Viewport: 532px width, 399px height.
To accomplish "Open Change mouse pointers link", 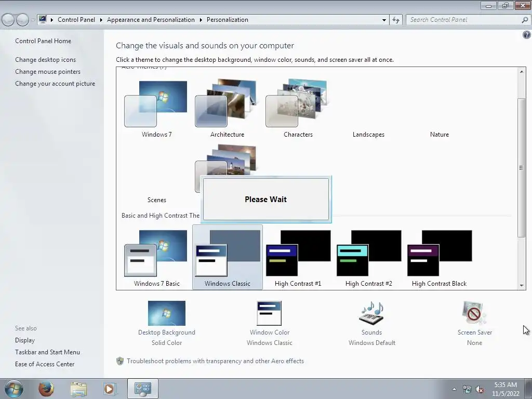I will tap(48, 72).
